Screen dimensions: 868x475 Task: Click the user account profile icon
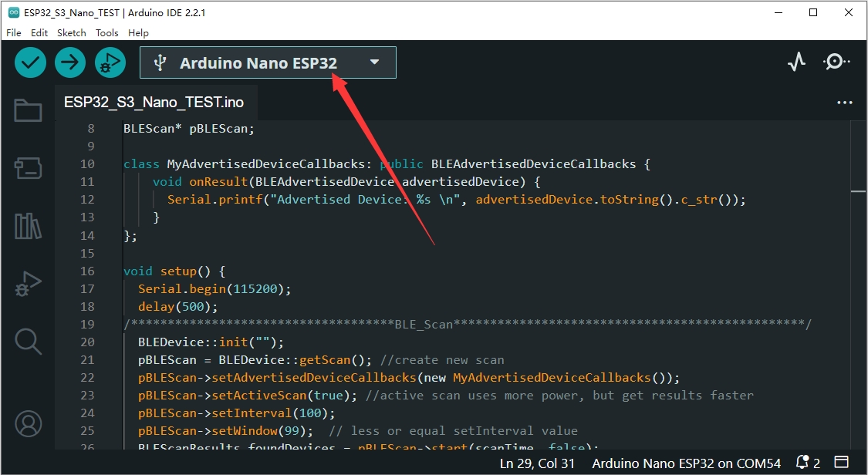point(28,423)
